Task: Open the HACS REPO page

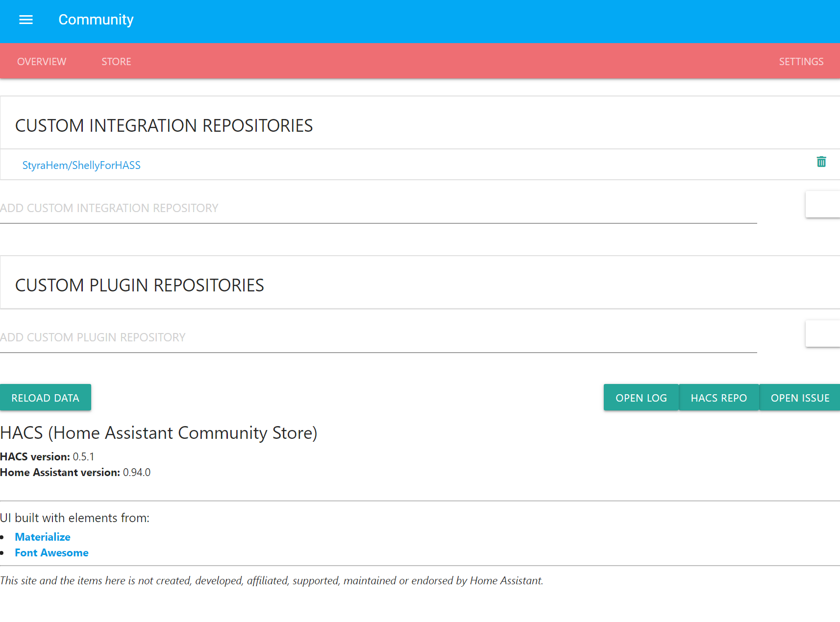Action: 718,397
